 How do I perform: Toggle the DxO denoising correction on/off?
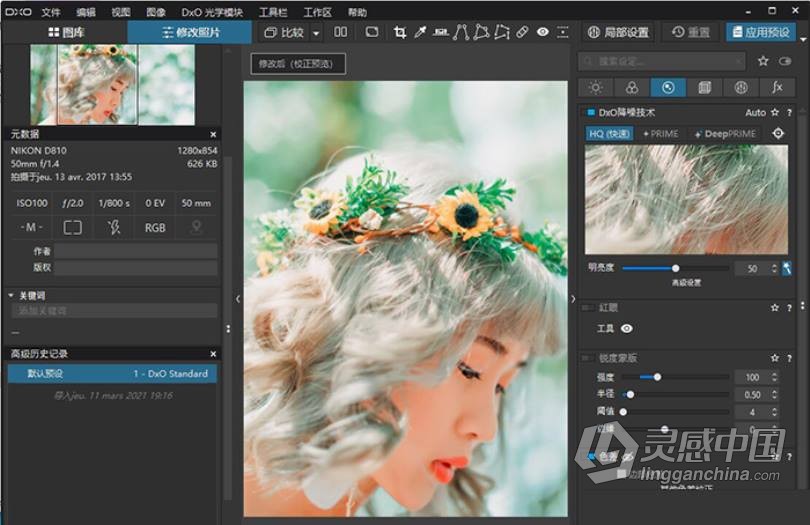click(x=590, y=112)
